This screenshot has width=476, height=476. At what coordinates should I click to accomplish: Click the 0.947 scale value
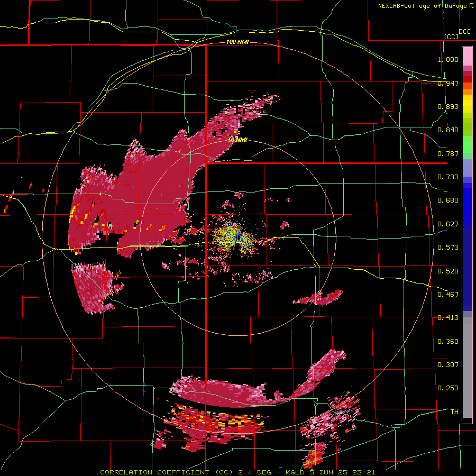coord(448,83)
